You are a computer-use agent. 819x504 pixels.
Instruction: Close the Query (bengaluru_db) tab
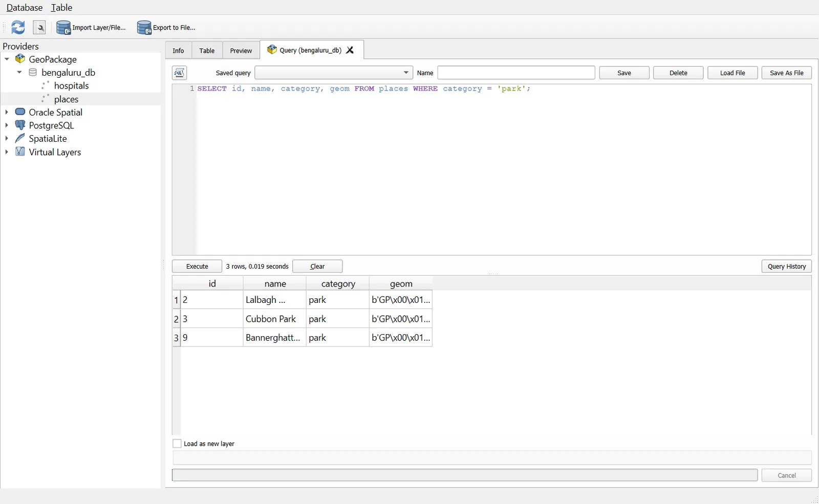350,50
